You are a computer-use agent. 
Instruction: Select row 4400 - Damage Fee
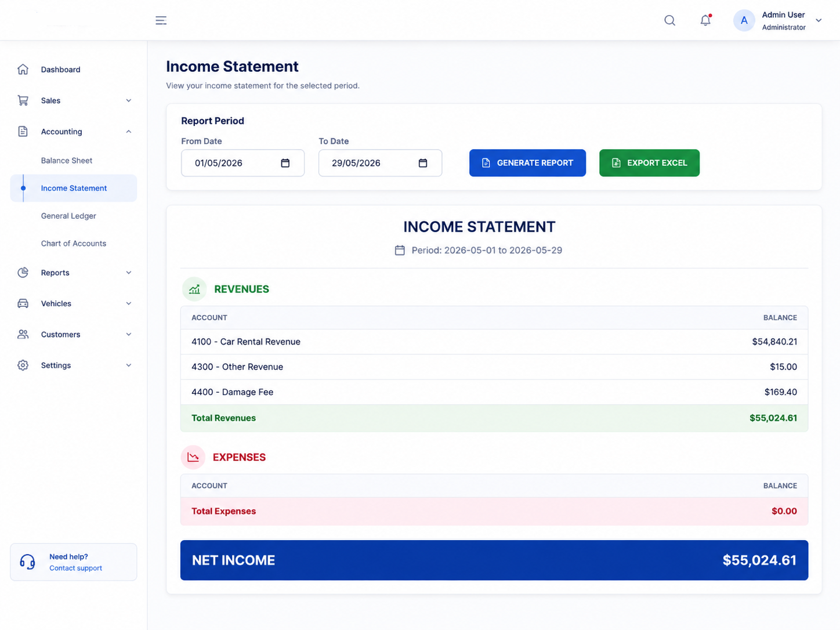click(494, 392)
